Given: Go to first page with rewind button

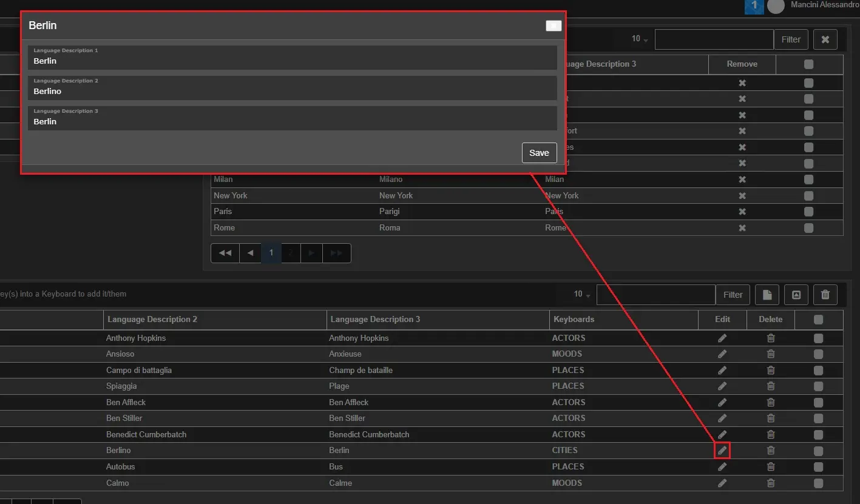Looking at the screenshot, I should pos(225,253).
